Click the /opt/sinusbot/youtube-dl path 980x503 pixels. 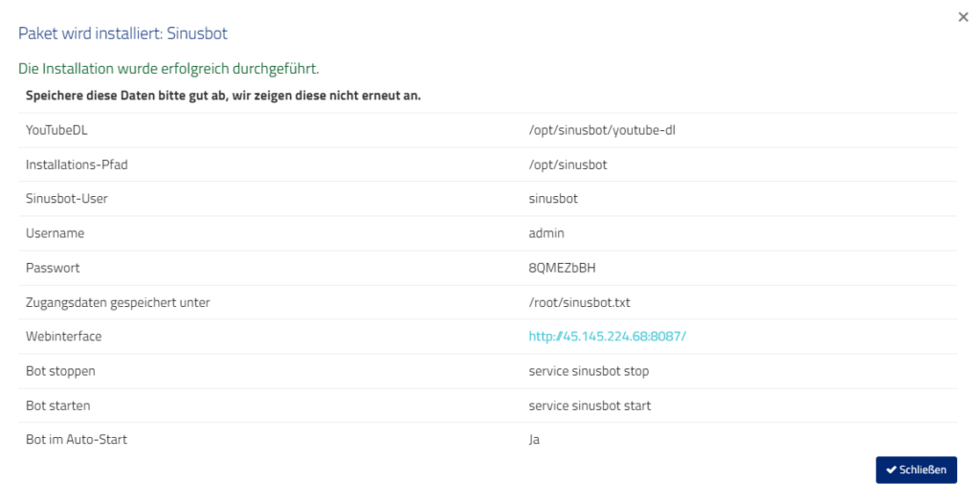click(602, 131)
